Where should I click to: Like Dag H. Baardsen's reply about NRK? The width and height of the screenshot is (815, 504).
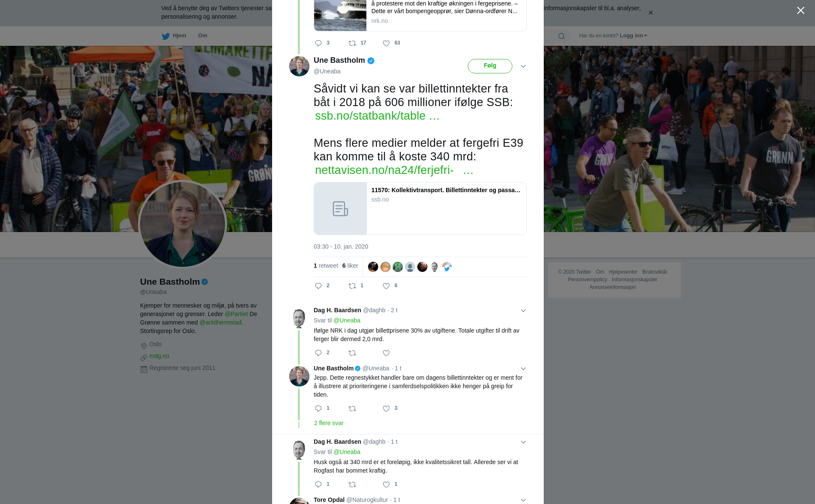tap(386, 353)
